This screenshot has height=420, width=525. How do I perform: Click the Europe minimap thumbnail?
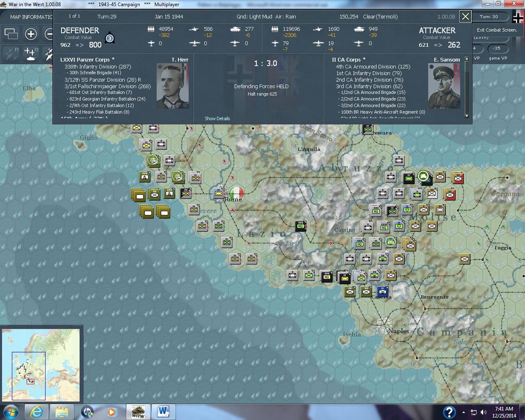coord(40,364)
